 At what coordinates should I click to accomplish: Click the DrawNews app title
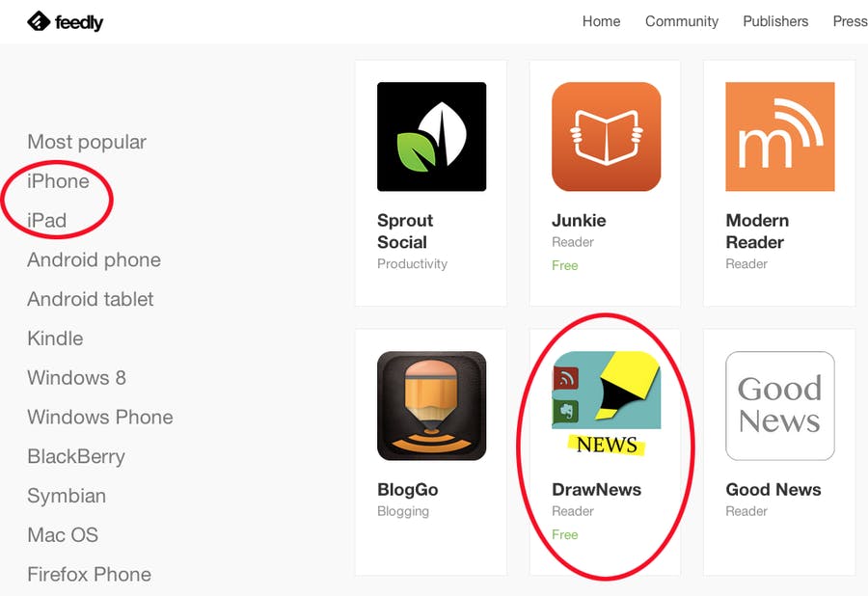tap(596, 490)
